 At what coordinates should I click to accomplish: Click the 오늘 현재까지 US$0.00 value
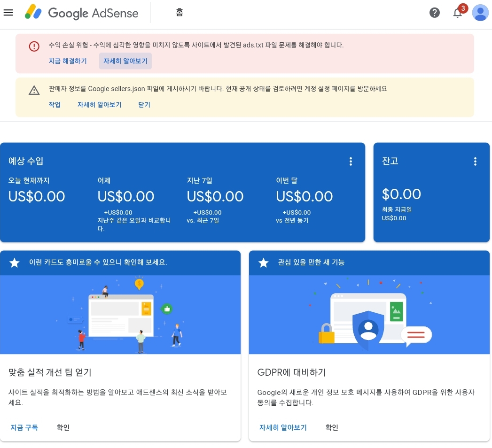point(36,197)
